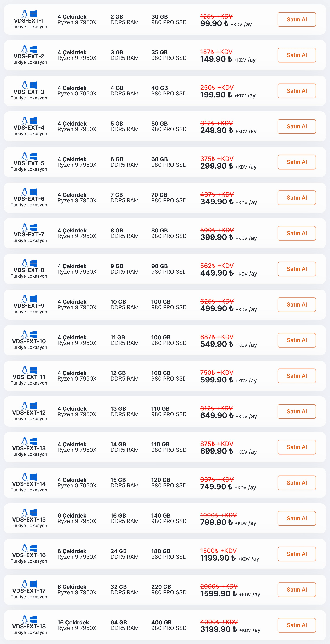
Task: Click Satın Al for the 199.90 ₺ plan
Action: 297,91
